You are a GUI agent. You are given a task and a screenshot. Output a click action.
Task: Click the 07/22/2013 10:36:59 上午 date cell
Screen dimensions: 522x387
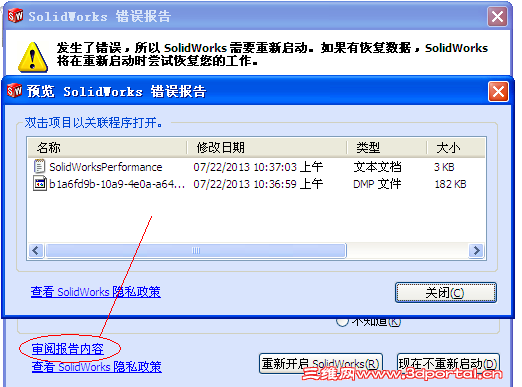[258, 184]
